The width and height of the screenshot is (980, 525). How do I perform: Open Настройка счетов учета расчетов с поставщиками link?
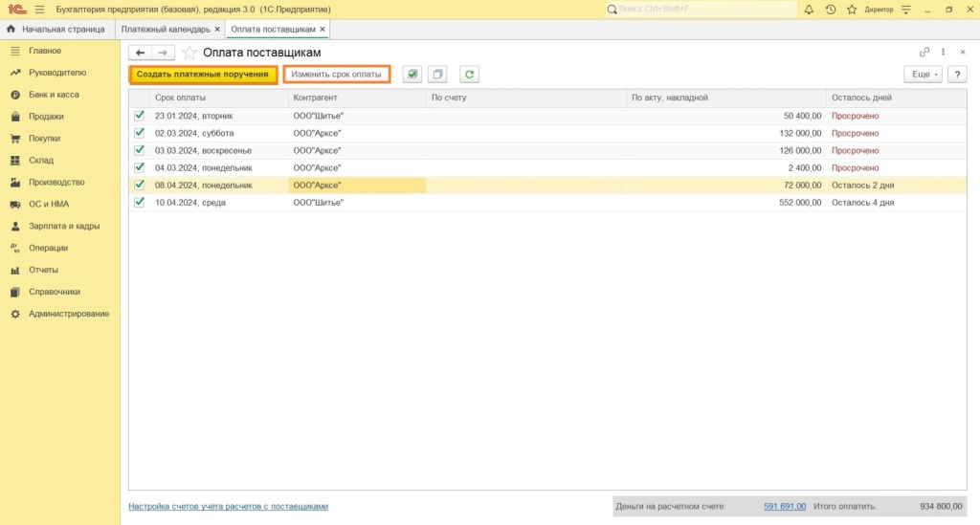click(x=228, y=506)
